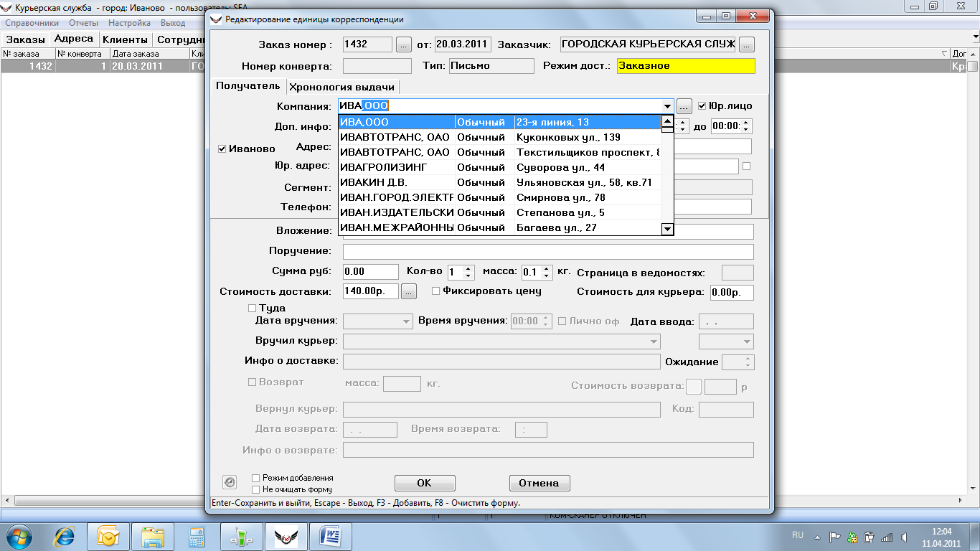The height and width of the screenshot is (551, 980).
Task: Enable Фиксировать цену checkbox
Action: click(435, 291)
